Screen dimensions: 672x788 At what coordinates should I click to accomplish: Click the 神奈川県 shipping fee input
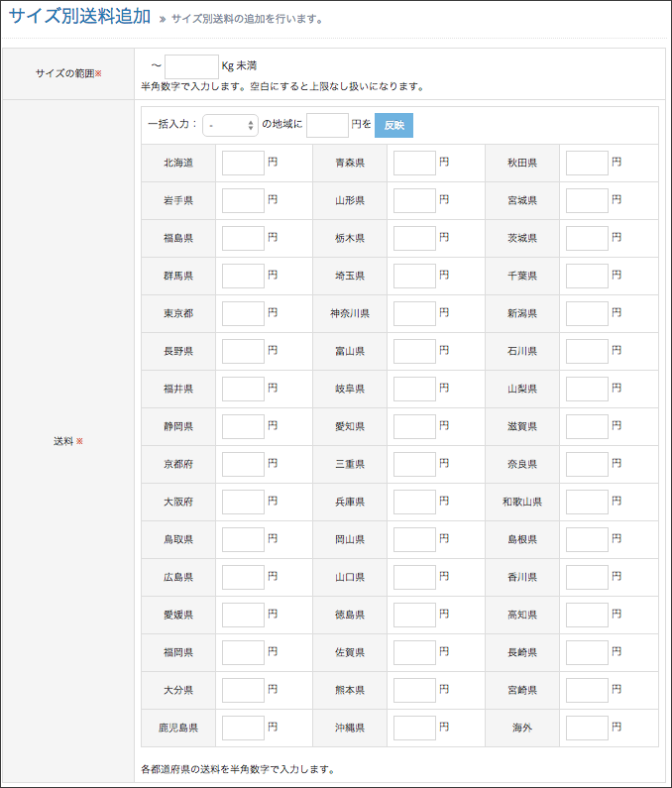tap(414, 313)
